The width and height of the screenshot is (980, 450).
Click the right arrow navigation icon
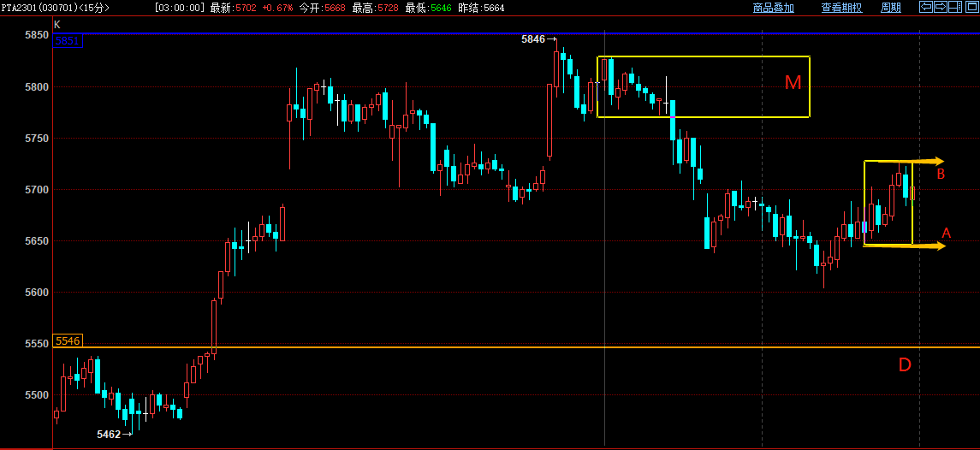pos(940,7)
